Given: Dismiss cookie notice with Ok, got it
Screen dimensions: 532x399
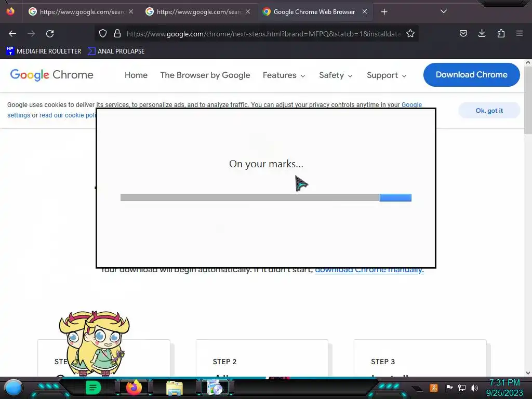Looking at the screenshot, I should 489,110.
